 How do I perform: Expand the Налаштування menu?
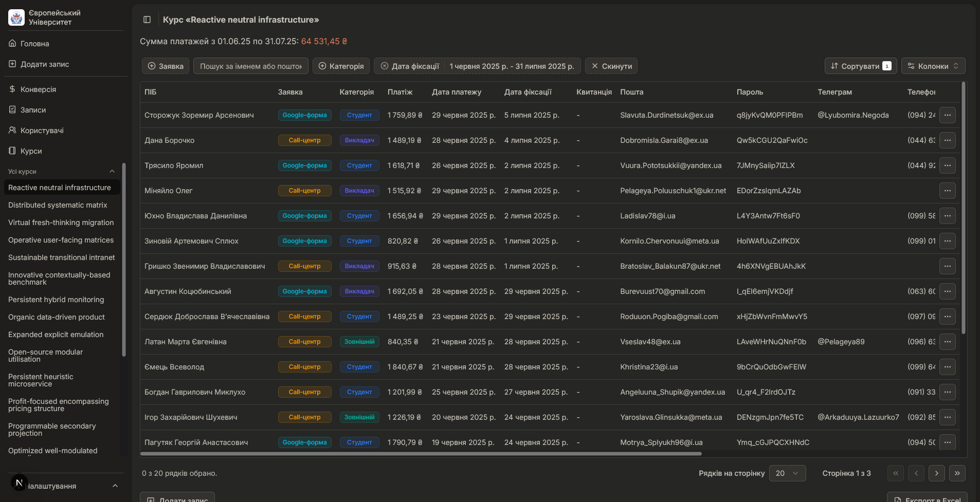tap(115, 486)
